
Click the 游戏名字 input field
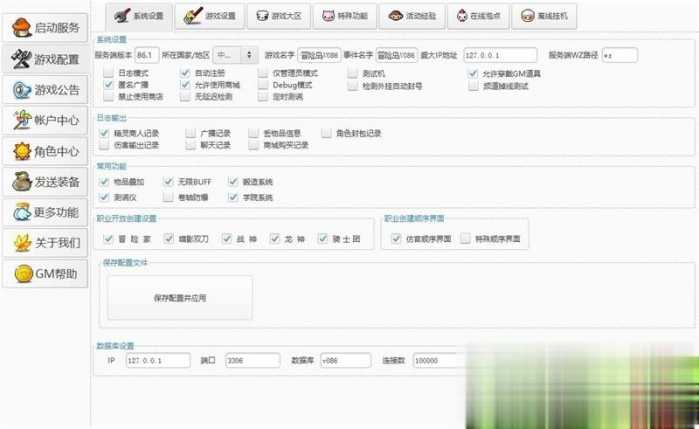319,55
